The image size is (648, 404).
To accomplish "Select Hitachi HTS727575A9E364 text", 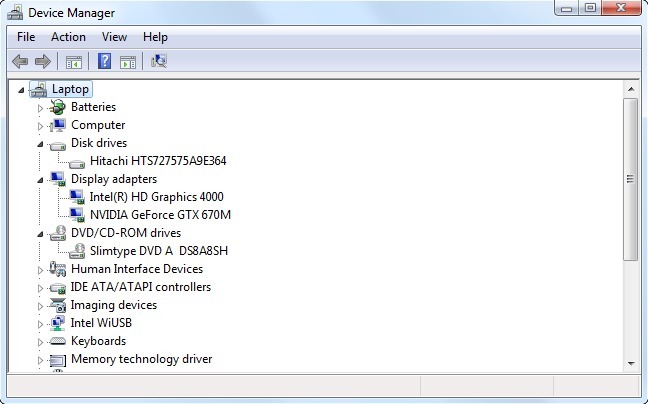I will tap(158, 161).
